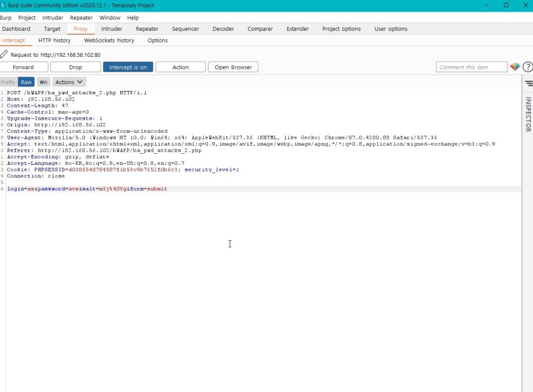
Task: Click the User-Agent header line
Action: tap(222, 138)
